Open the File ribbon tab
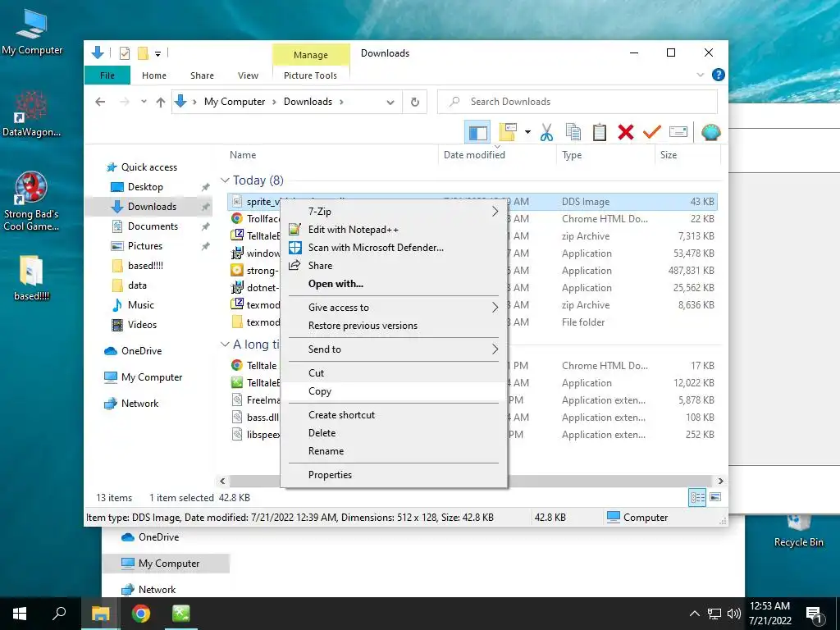Screen dimensions: 840x630 tap(107, 75)
